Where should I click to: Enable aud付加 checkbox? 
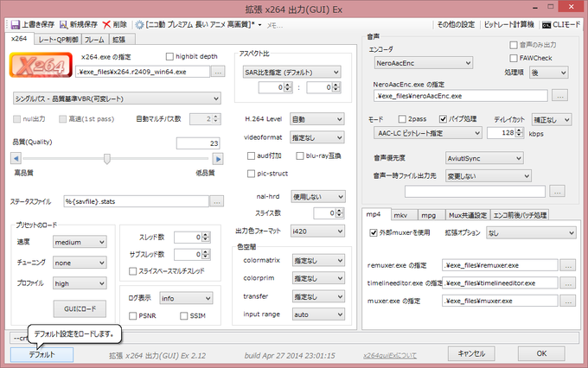click(251, 155)
